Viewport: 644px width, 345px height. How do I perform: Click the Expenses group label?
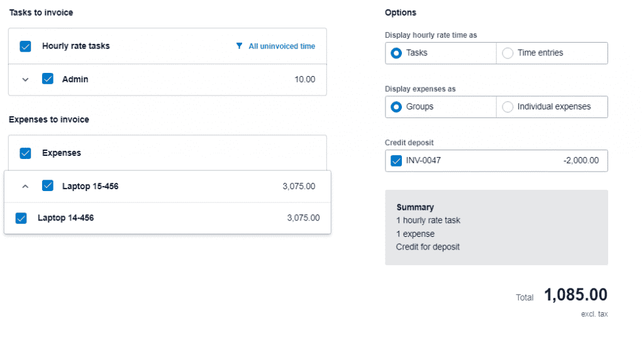(62, 153)
